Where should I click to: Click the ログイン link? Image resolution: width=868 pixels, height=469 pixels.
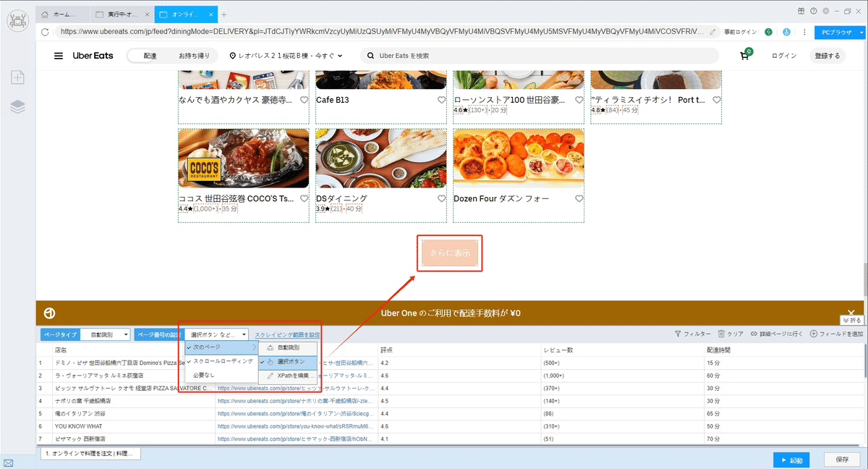tap(784, 56)
